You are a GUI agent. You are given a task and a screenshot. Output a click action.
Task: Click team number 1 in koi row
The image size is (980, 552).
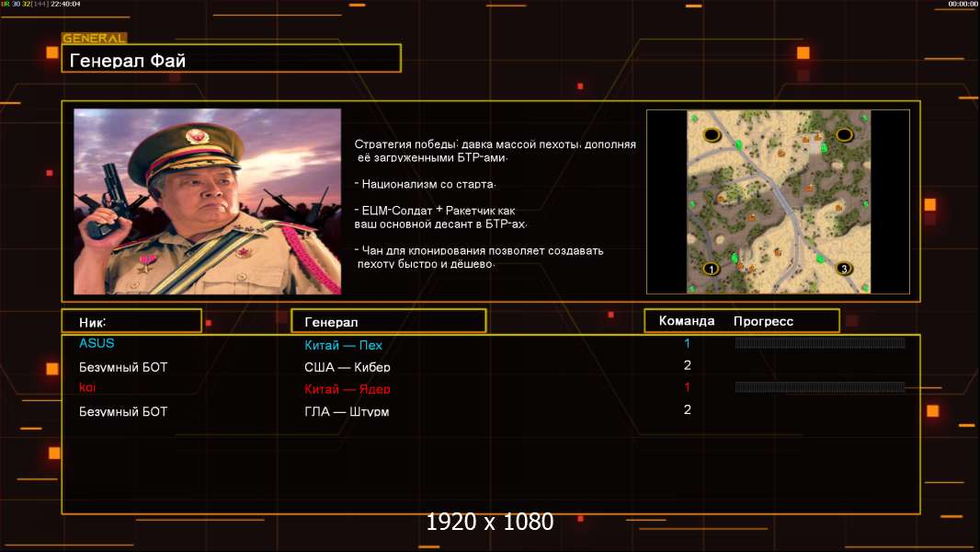pyautogui.click(x=687, y=387)
